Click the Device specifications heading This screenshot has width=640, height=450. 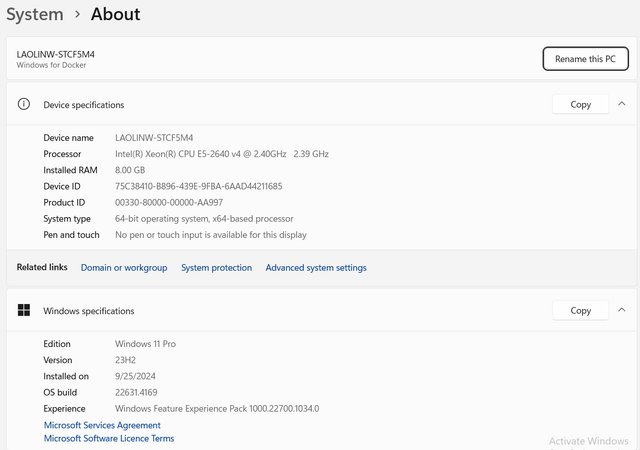click(x=84, y=105)
